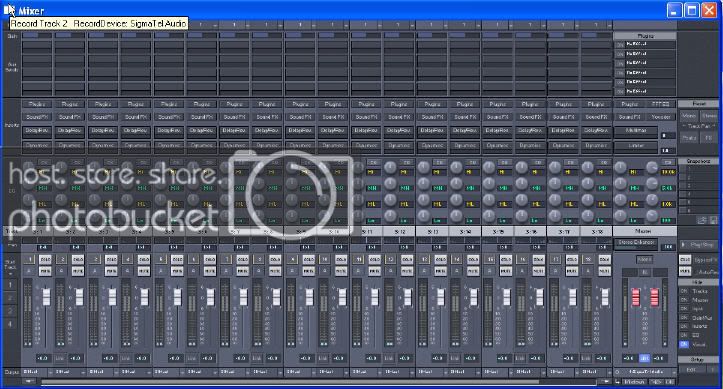The height and width of the screenshot is (389, 723).
Task: Open output dropdown arrow for channel S:2
Action: 83,372
